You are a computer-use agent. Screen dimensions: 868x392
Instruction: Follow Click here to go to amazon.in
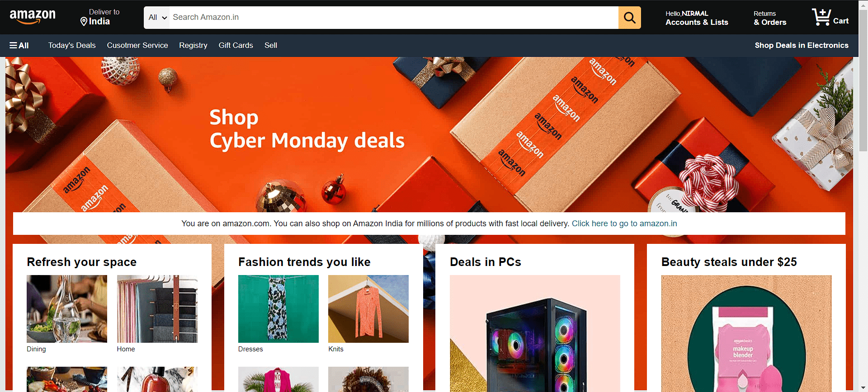point(624,224)
